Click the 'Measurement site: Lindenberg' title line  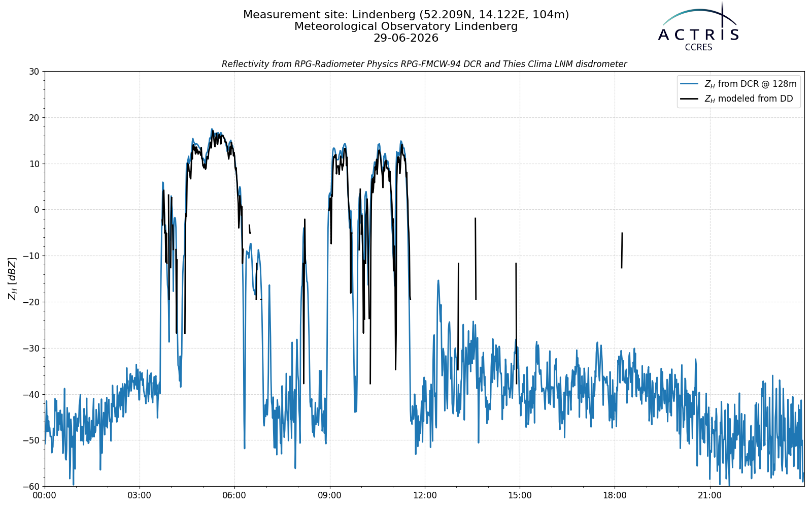pyautogui.click(x=406, y=15)
